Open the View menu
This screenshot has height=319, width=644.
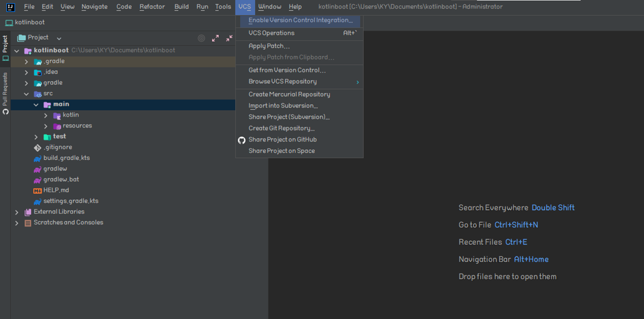(67, 7)
